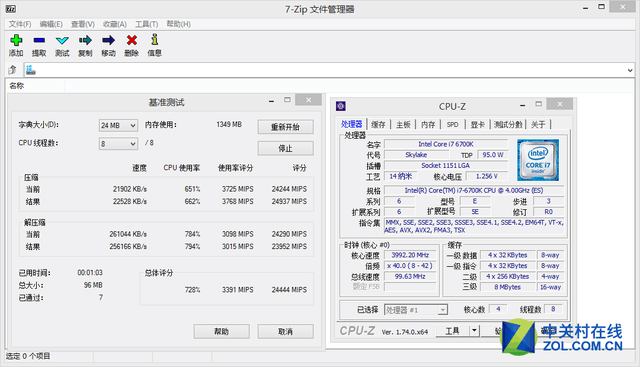Close the CPU-Z window

pos(560,105)
